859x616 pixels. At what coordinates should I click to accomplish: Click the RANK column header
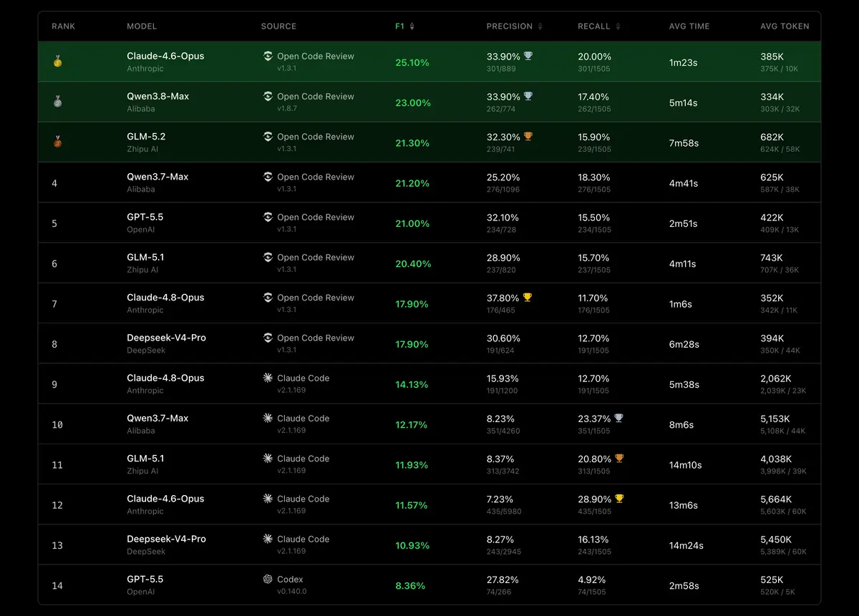(x=63, y=26)
